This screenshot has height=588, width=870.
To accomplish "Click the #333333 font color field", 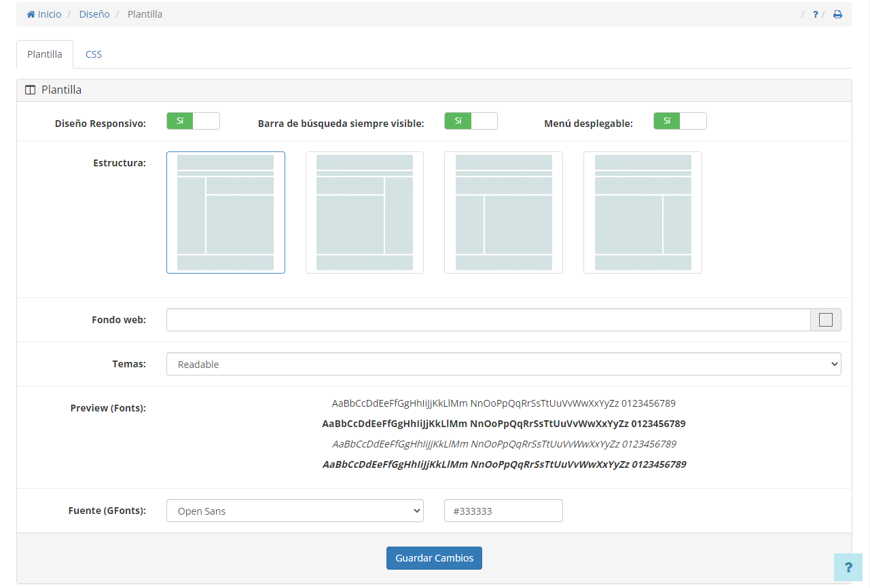I will click(503, 511).
